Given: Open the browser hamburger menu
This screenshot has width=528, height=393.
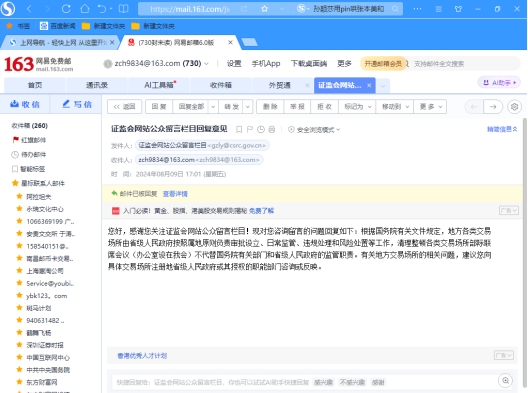Looking at the screenshot, I should pyautogui.click(x=438, y=9).
